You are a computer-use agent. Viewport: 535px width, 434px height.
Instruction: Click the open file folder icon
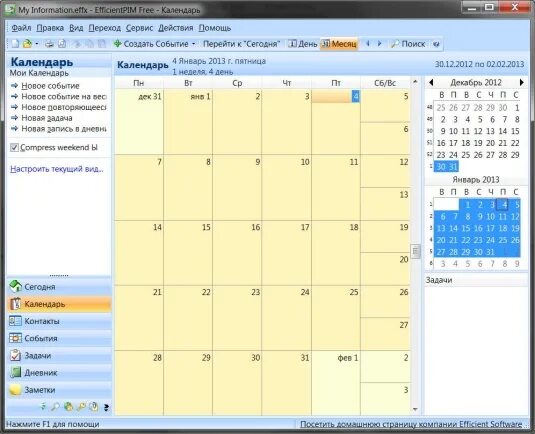pos(27,44)
